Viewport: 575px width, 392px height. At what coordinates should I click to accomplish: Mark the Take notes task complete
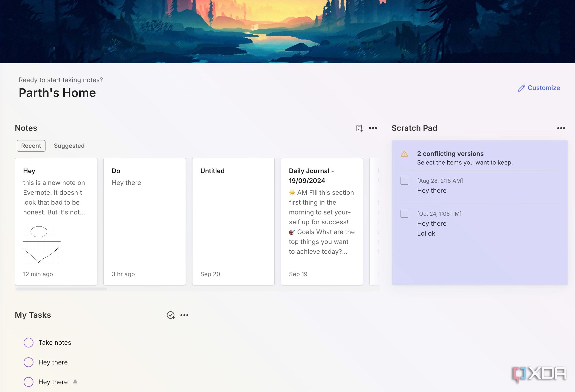(x=29, y=343)
